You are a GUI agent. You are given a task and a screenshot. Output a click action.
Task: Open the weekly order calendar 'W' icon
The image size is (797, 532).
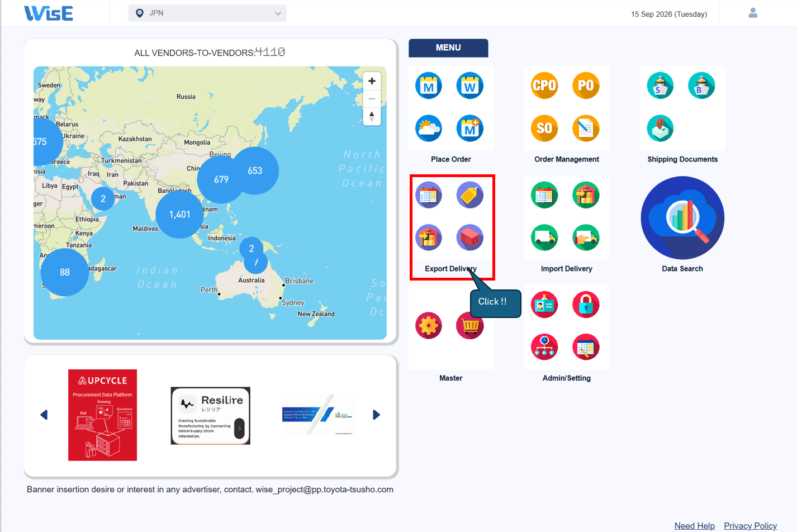pos(470,86)
